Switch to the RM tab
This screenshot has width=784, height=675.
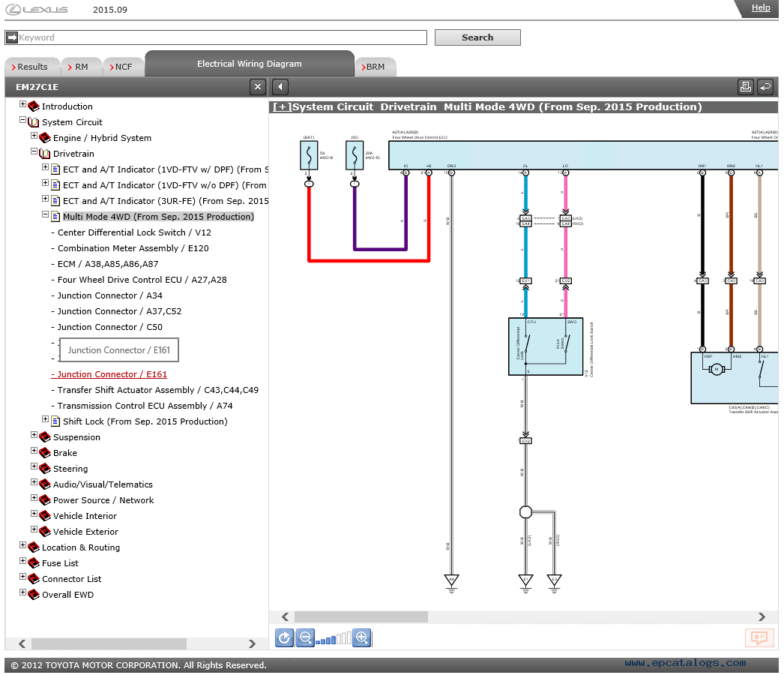(81, 67)
